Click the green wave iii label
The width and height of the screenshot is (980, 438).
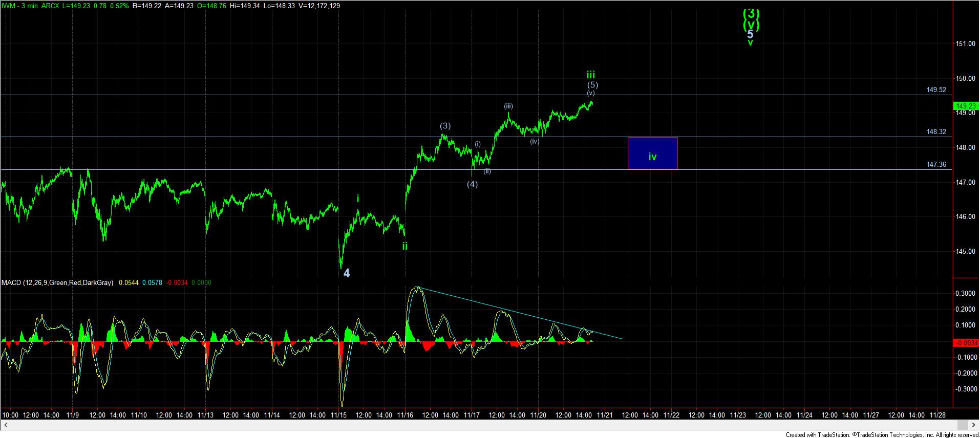point(591,75)
